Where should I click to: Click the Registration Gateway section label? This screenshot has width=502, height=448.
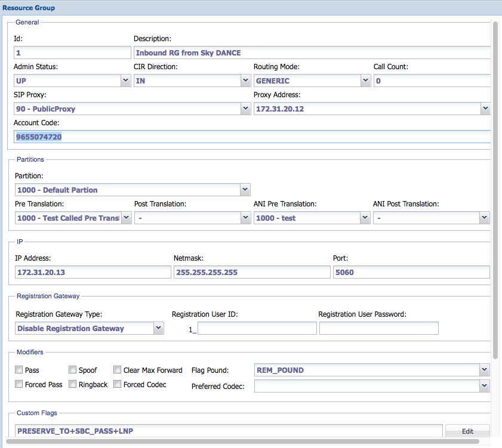click(48, 296)
